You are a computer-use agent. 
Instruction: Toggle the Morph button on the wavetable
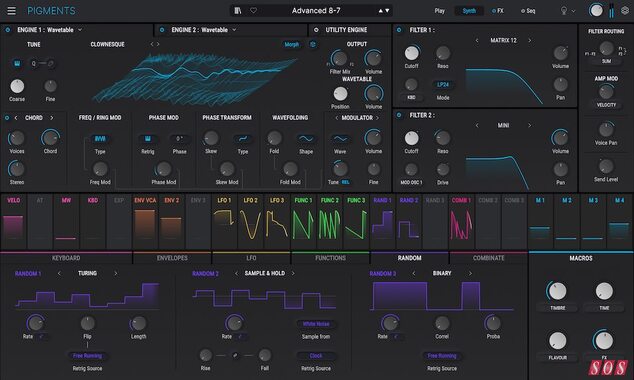[292, 44]
